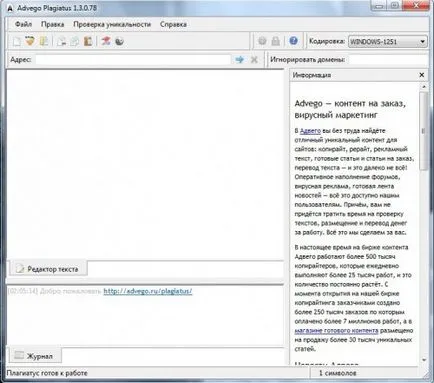The image size is (434, 383).
Task: Click the deep check yin-yang icon
Action: tap(119, 41)
